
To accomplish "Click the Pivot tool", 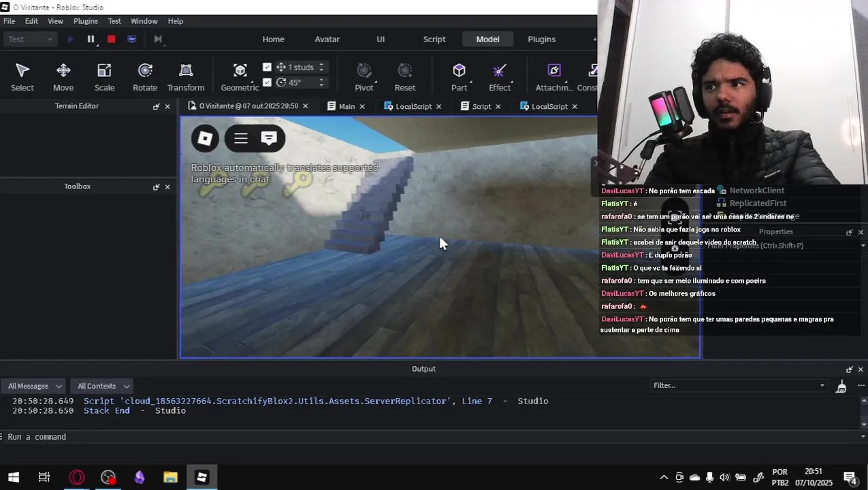I will pyautogui.click(x=364, y=77).
